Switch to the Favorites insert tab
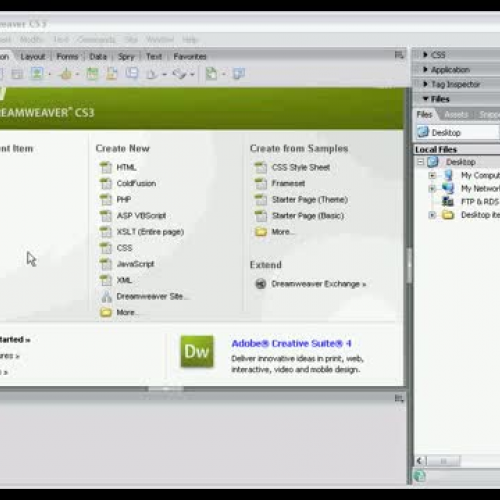 (190, 57)
